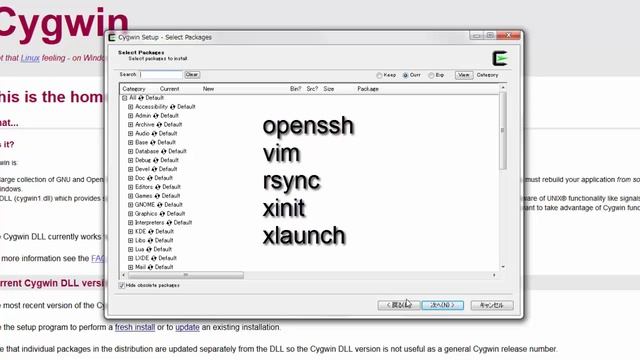Viewport: 640px width, 360px height.
Task: Cycle the Base category Default action icon
Action: point(153,142)
